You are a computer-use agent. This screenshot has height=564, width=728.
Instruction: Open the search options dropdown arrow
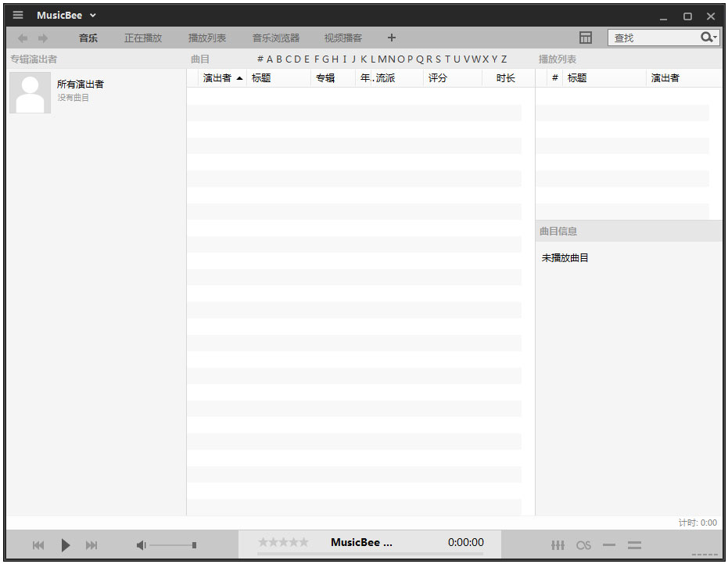coord(714,37)
